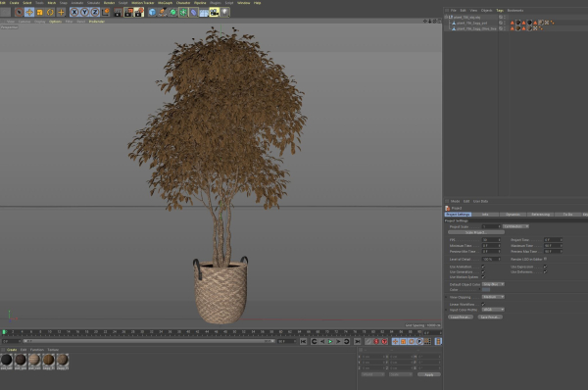Image resolution: width=588 pixels, height=390 pixels.
Task: Switch to the Dynamics tab
Action: 513,215
